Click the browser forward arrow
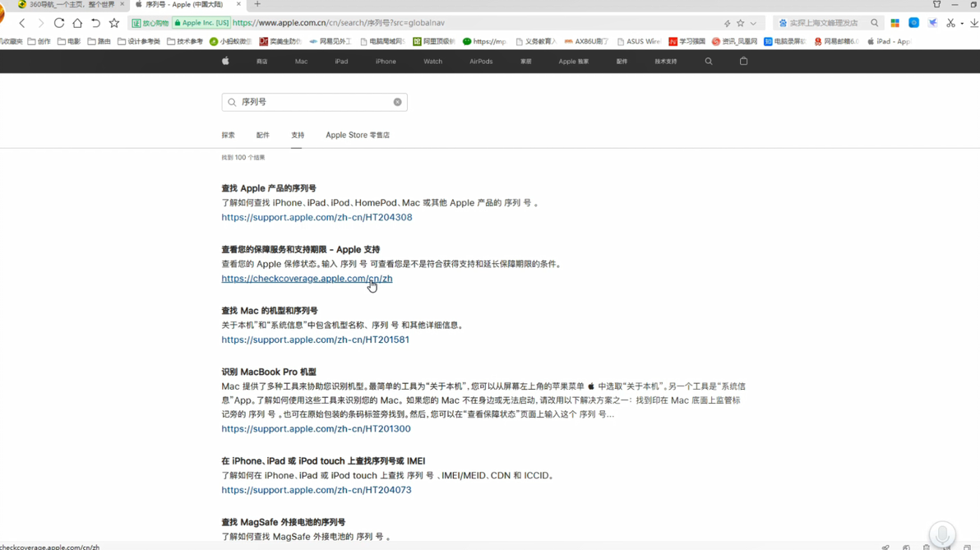Image resolution: width=980 pixels, height=550 pixels. (40, 23)
